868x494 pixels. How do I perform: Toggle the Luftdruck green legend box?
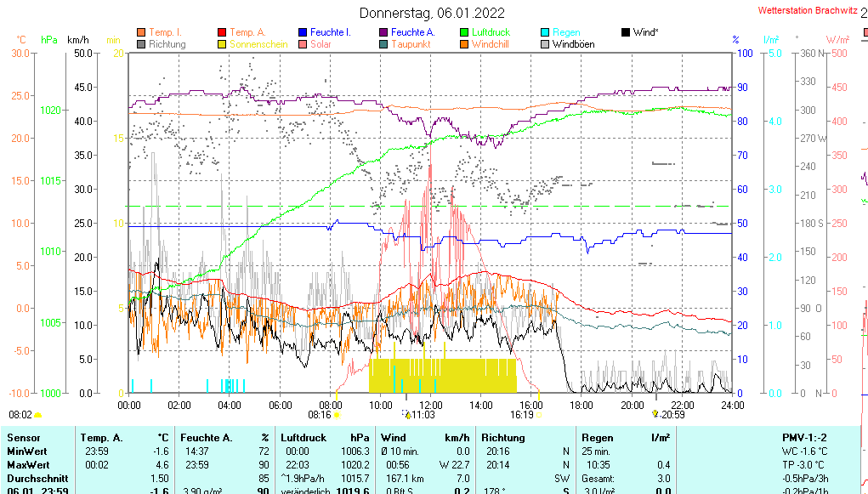click(x=464, y=32)
